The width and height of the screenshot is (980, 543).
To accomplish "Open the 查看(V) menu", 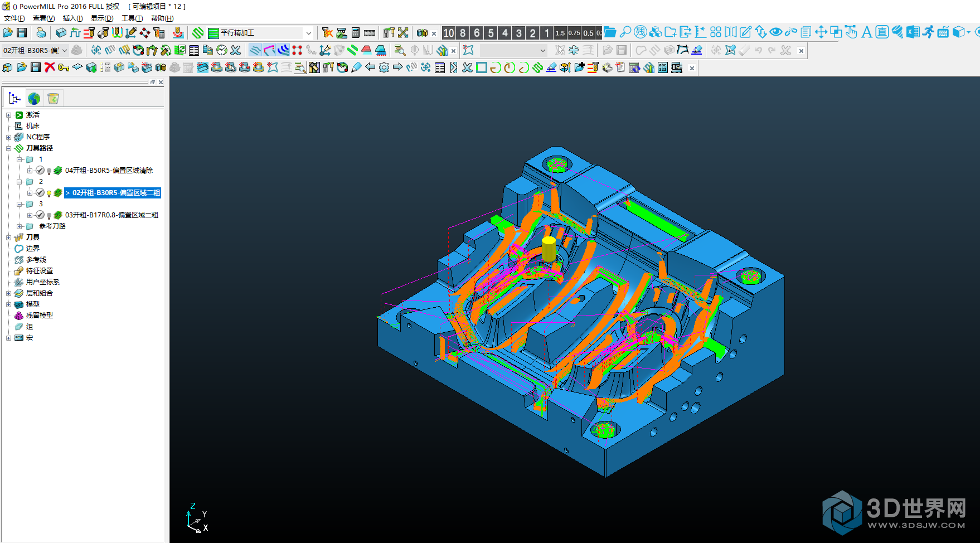I will 43,18.
